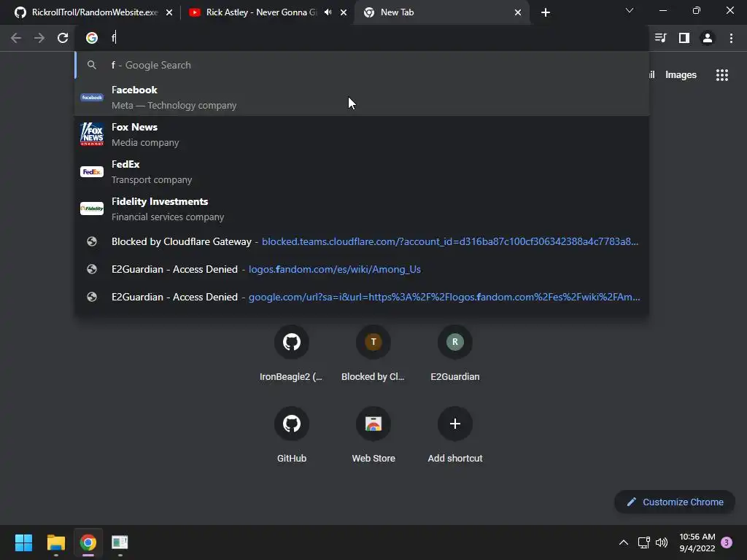
Task: Open the volume tray icon
Action: 662,542
